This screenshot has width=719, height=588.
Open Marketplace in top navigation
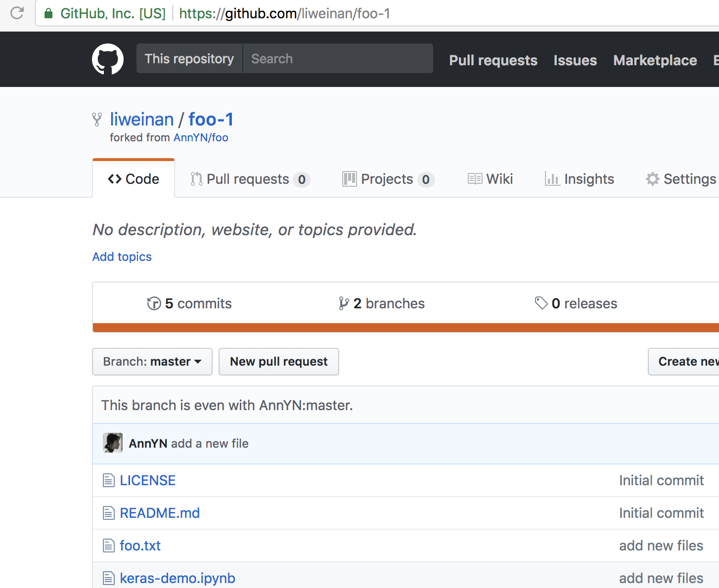pos(655,60)
